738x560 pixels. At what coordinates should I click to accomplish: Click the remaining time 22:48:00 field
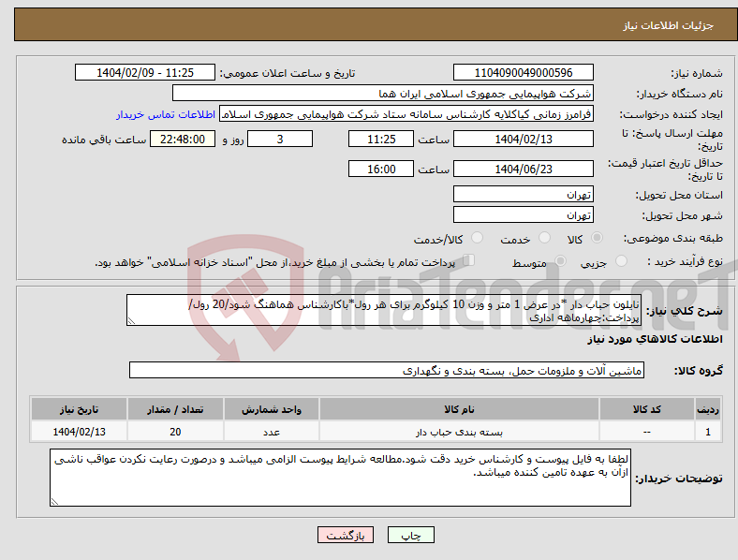(x=183, y=139)
